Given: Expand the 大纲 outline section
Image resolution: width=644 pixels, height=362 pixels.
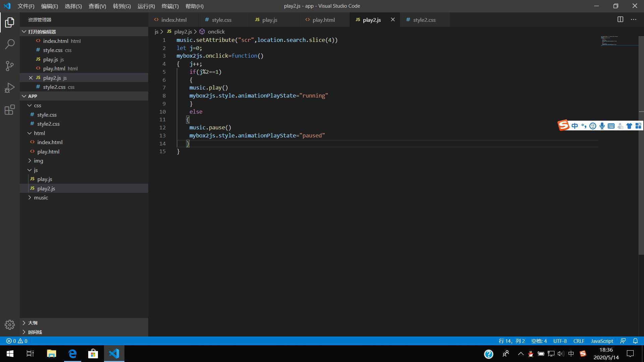Looking at the screenshot, I should (33, 323).
